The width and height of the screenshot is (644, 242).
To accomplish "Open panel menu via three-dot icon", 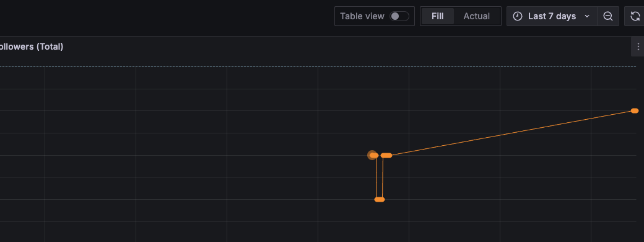I will pyautogui.click(x=638, y=47).
